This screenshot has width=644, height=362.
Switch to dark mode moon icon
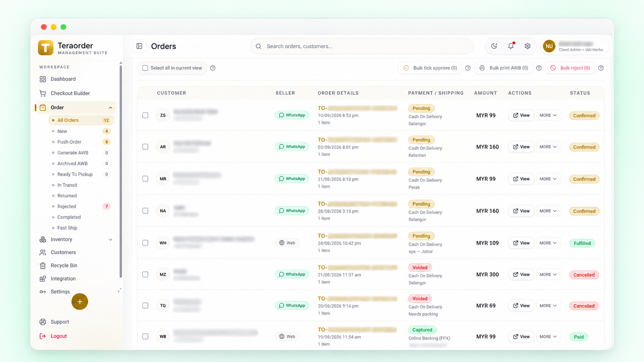[494, 46]
